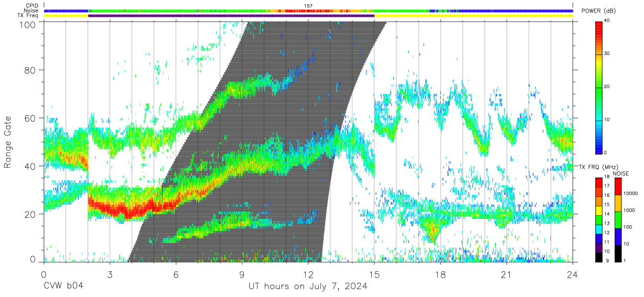The image size is (644, 297).
Task: Click the purple segment of TX Freq bar
Action: 231,16
